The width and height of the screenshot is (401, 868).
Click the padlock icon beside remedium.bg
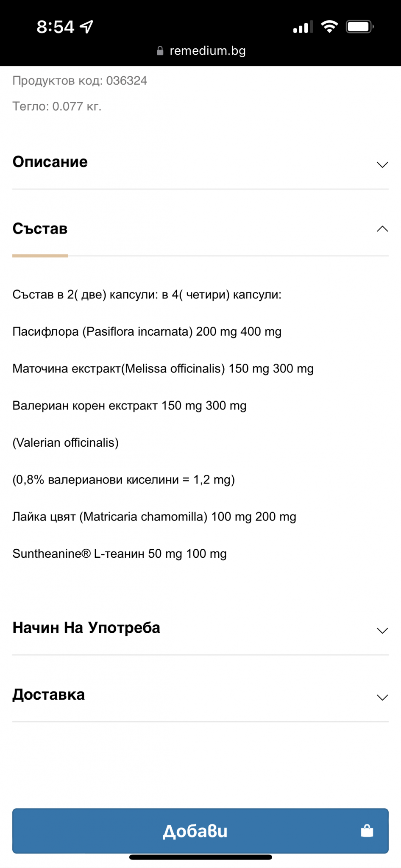pyautogui.click(x=160, y=51)
